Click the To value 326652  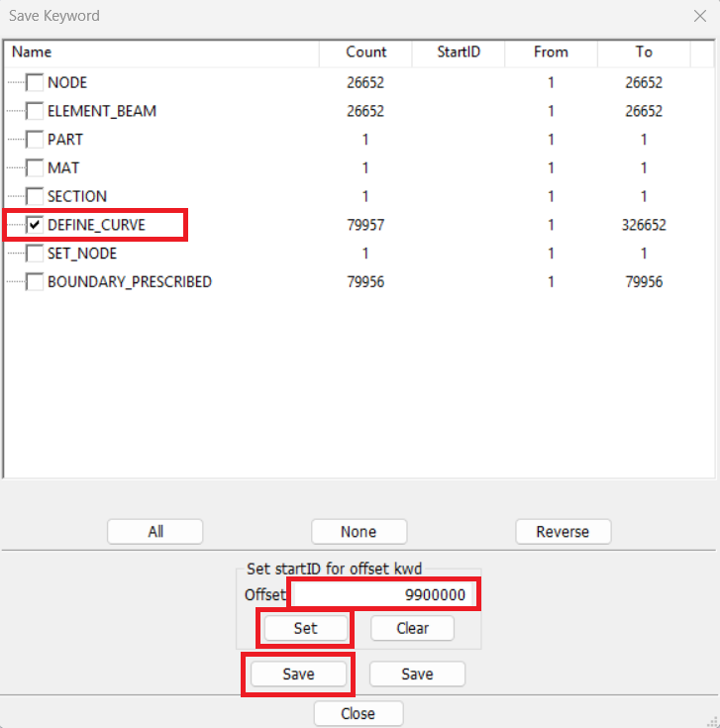pyautogui.click(x=644, y=225)
